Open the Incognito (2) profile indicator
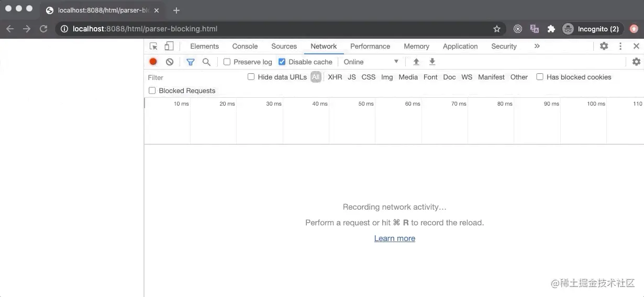Screen dimensions: 644x297 click(592, 29)
